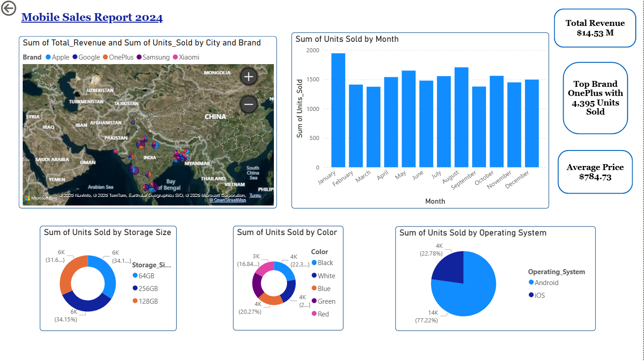Click the February bar

(356, 126)
